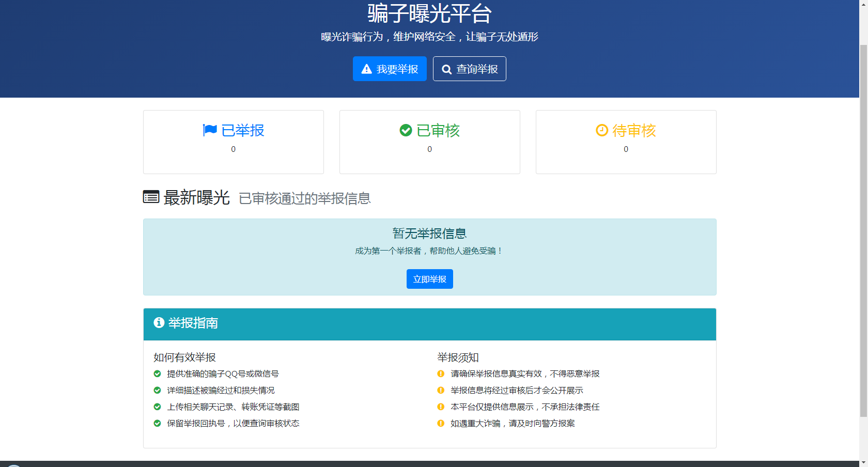
Task: Click the green checkmark icon beside 已审核
Action: pos(406,130)
